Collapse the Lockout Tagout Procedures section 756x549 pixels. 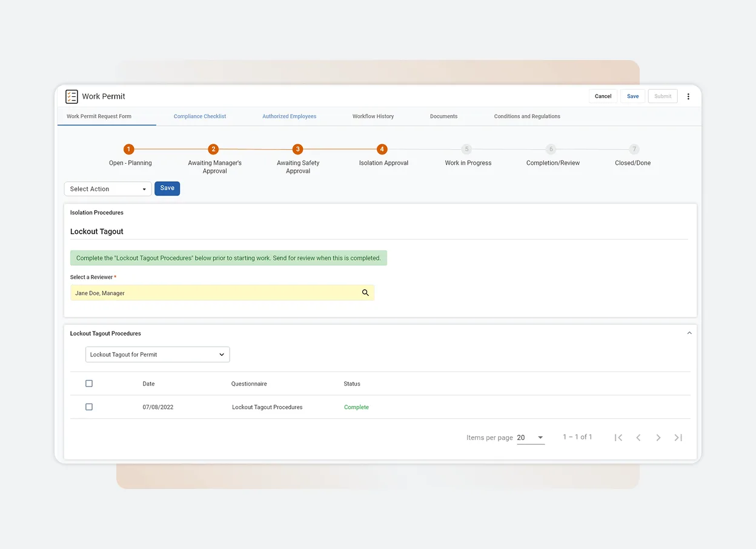click(689, 333)
